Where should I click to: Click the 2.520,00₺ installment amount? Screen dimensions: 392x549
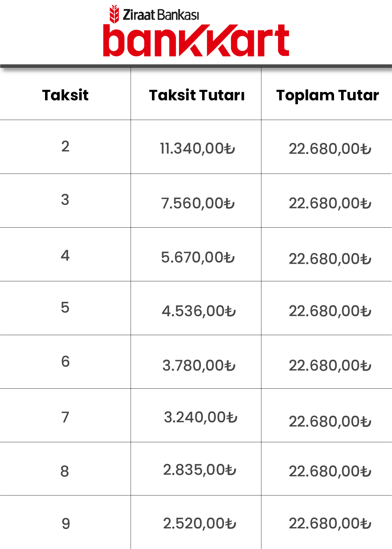(200, 524)
